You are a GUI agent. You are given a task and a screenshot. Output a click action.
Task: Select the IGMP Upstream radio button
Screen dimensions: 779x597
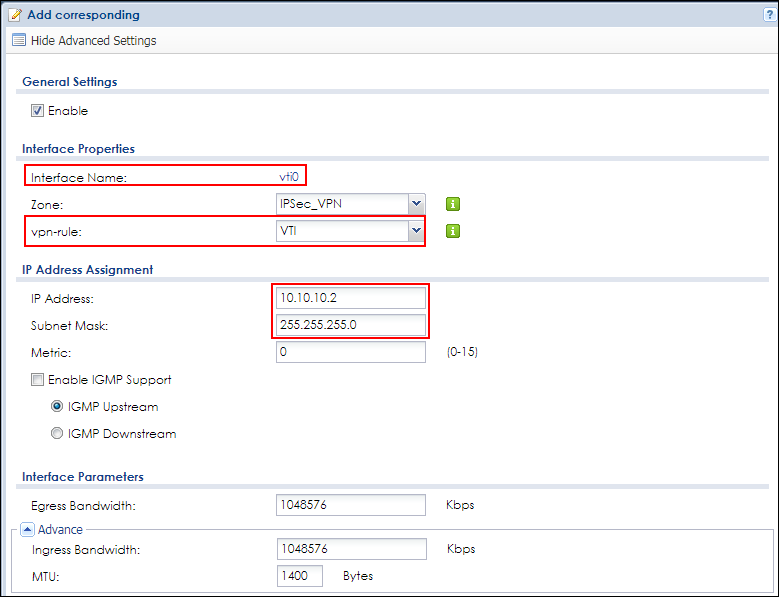57,407
